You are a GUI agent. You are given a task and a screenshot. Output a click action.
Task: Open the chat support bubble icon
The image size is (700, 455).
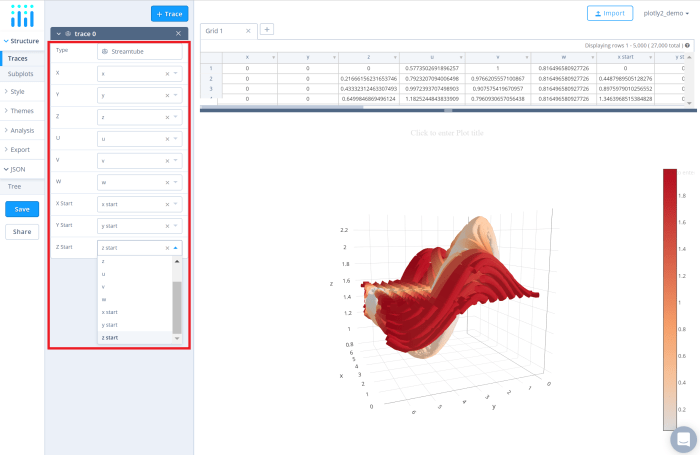[x=683, y=439]
